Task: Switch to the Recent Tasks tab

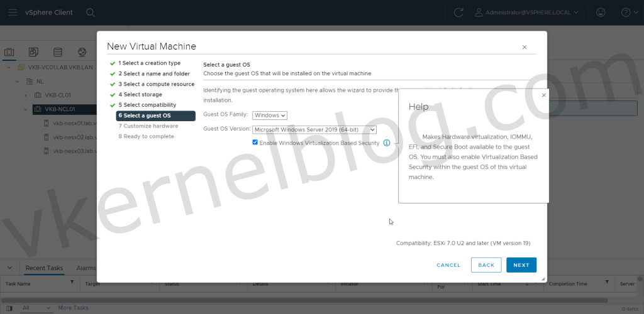Action: click(x=44, y=268)
